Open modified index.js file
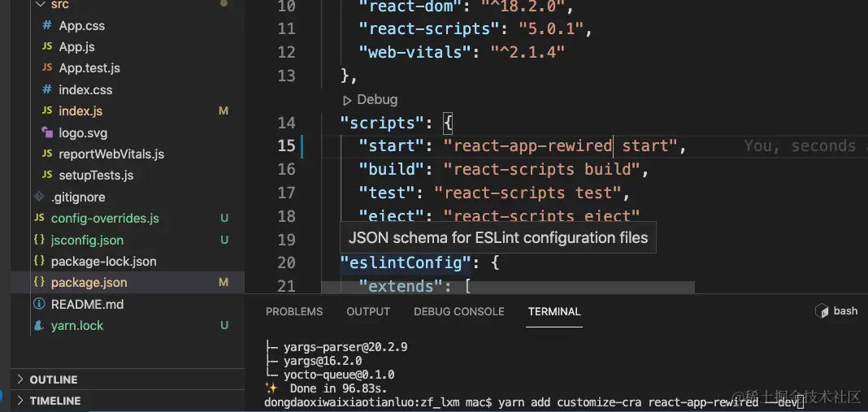The width and height of the screenshot is (868, 412). point(80,111)
